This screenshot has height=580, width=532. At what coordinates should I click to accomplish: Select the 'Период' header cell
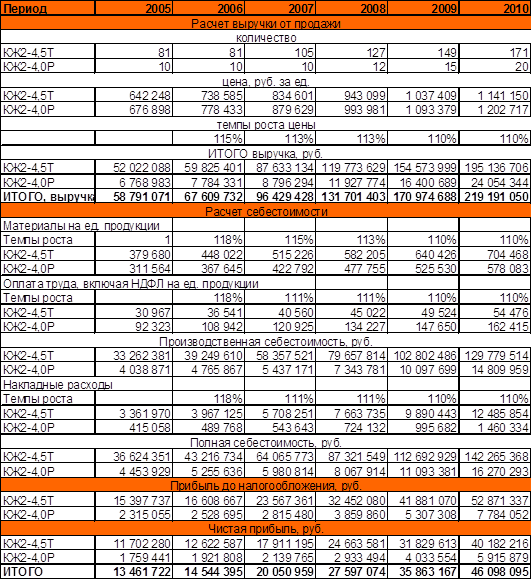48,8
